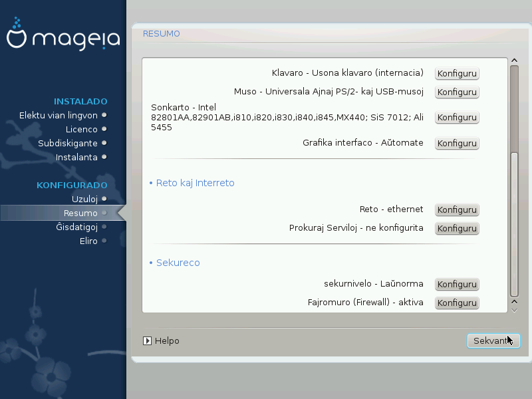Configure Grafika interfaco setting

tap(457, 144)
